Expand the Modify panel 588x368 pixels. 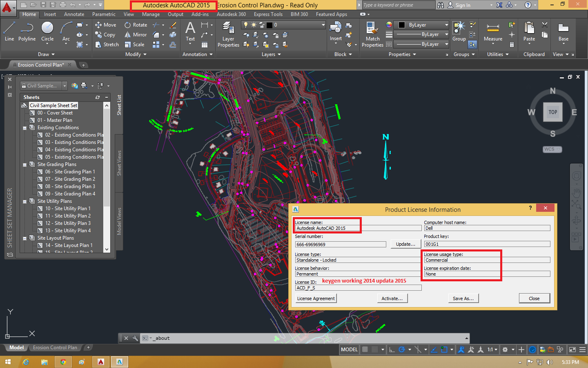(136, 54)
